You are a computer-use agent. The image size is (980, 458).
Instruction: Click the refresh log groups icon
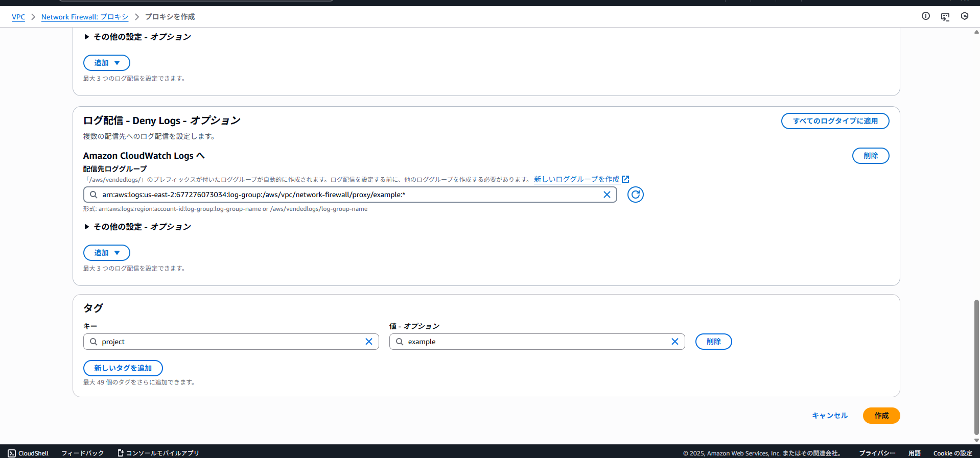point(635,195)
